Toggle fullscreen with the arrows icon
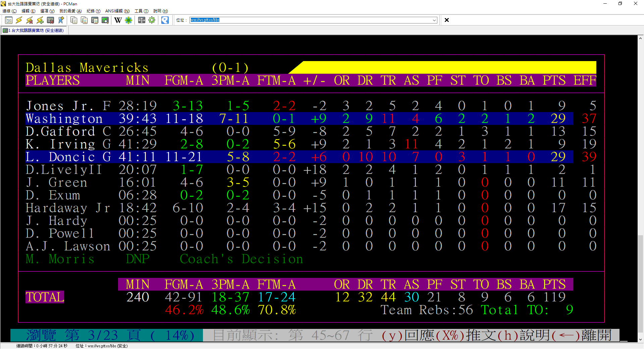The width and height of the screenshot is (644, 349). (142, 20)
